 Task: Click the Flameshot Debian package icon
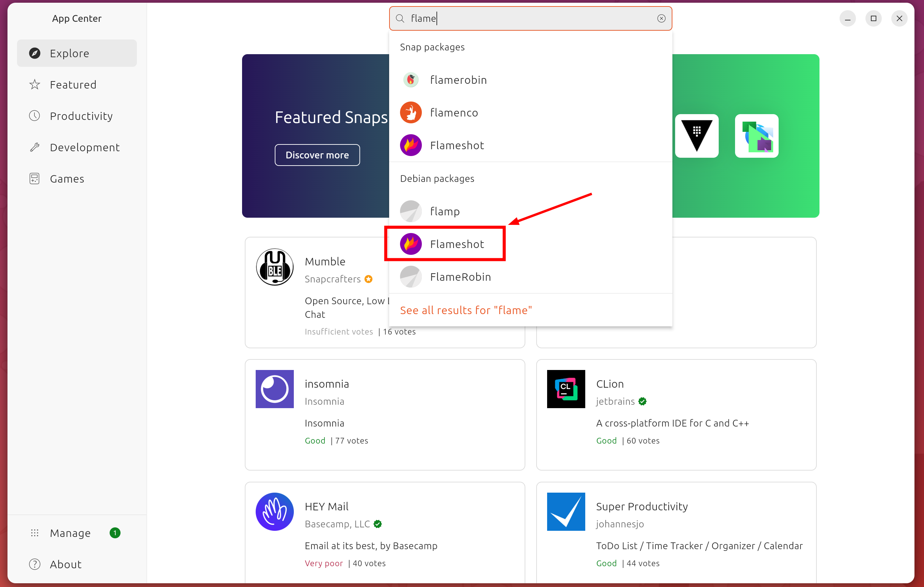pos(411,244)
